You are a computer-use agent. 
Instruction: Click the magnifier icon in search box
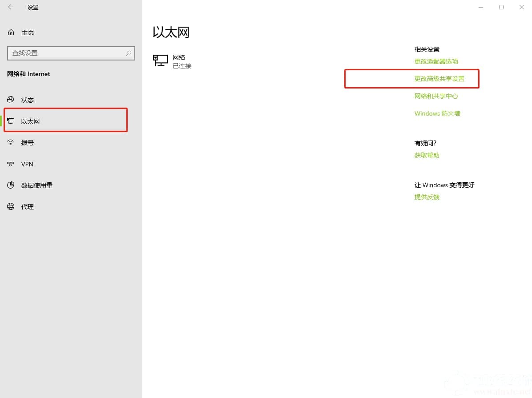pyautogui.click(x=129, y=53)
